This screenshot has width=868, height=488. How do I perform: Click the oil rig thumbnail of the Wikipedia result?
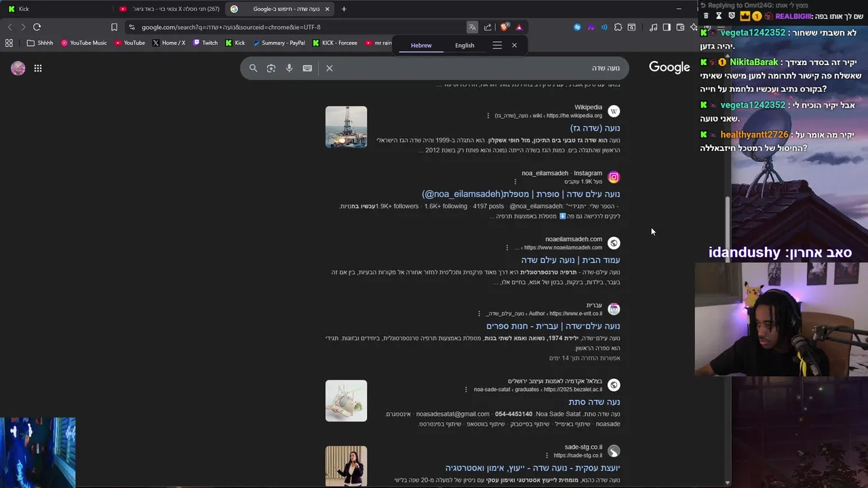click(x=346, y=127)
